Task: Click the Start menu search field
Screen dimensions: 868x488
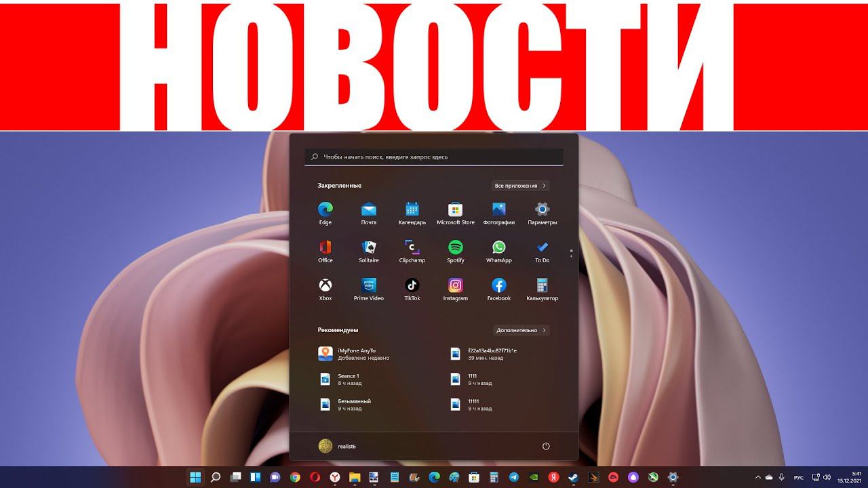Action: (434, 157)
